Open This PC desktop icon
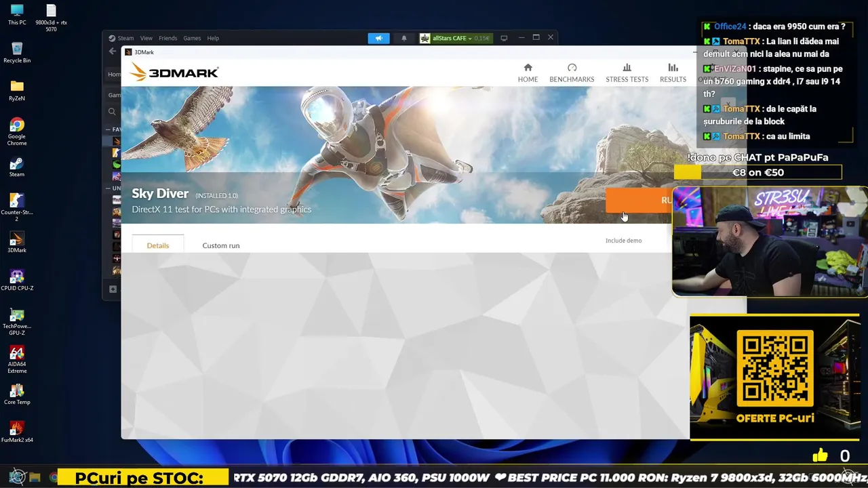 (x=17, y=14)
